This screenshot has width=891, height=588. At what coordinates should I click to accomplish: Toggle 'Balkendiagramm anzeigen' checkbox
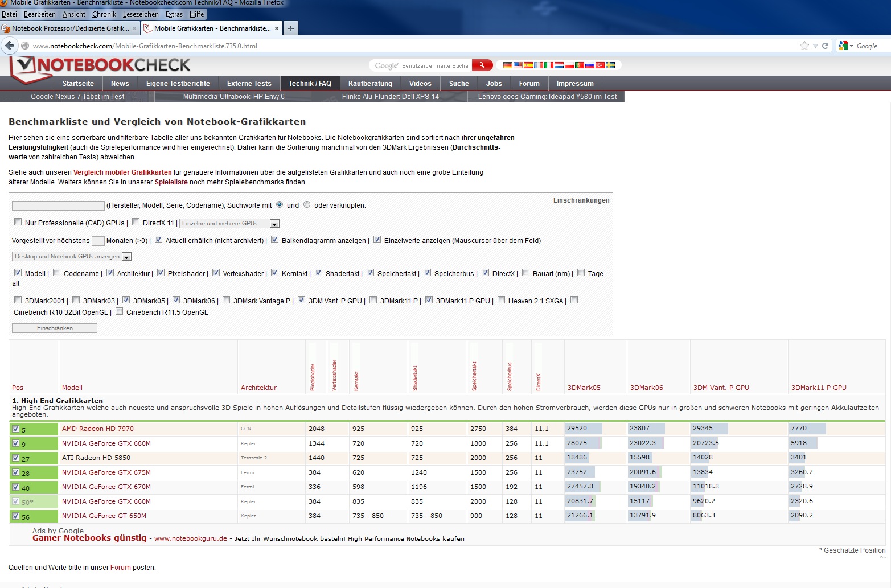coord(274,240)
